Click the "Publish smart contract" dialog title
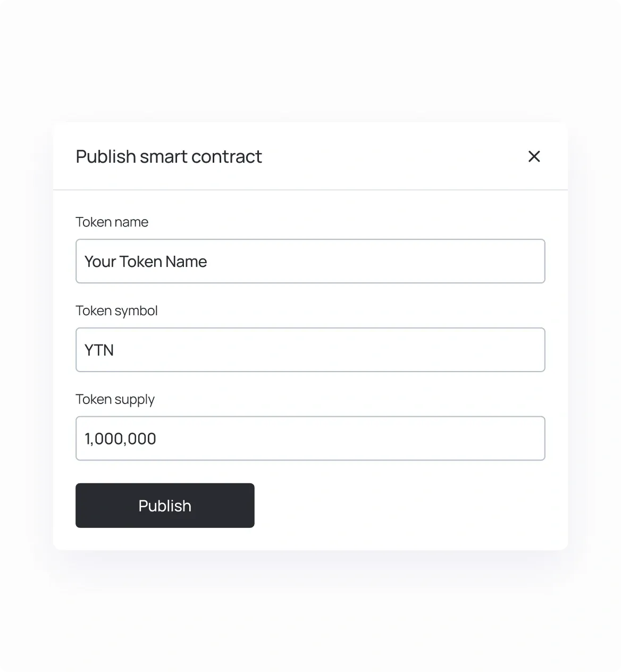This screenshot has width=621, height=672. click(169, 157)
